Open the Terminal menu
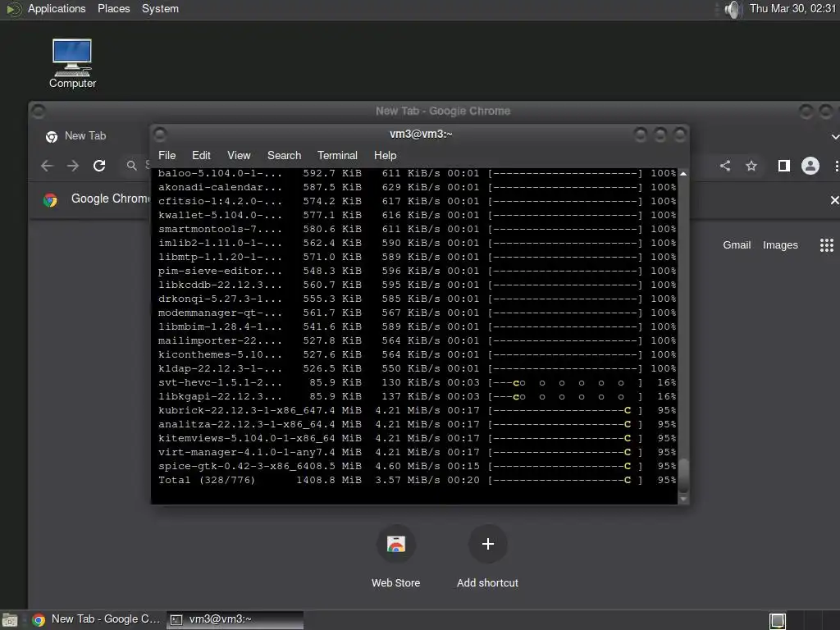Screen dimensions: 840x630 [337, 155]
